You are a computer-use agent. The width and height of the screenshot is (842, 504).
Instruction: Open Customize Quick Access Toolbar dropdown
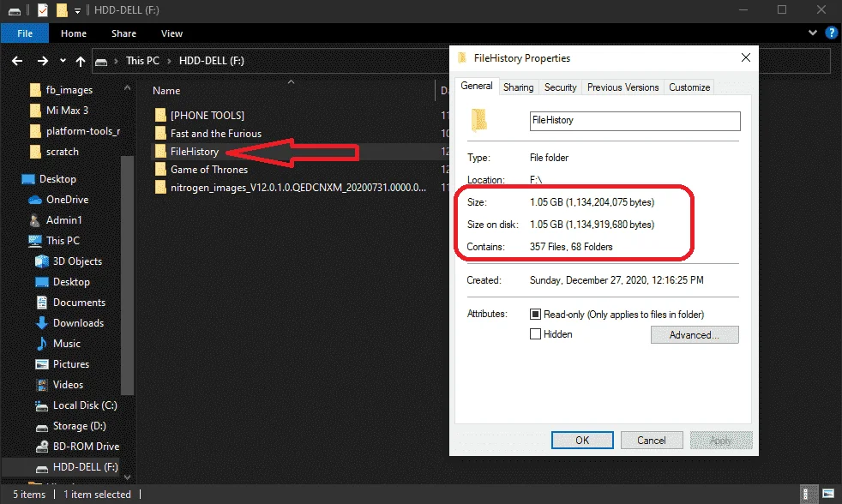pos(77,11)
